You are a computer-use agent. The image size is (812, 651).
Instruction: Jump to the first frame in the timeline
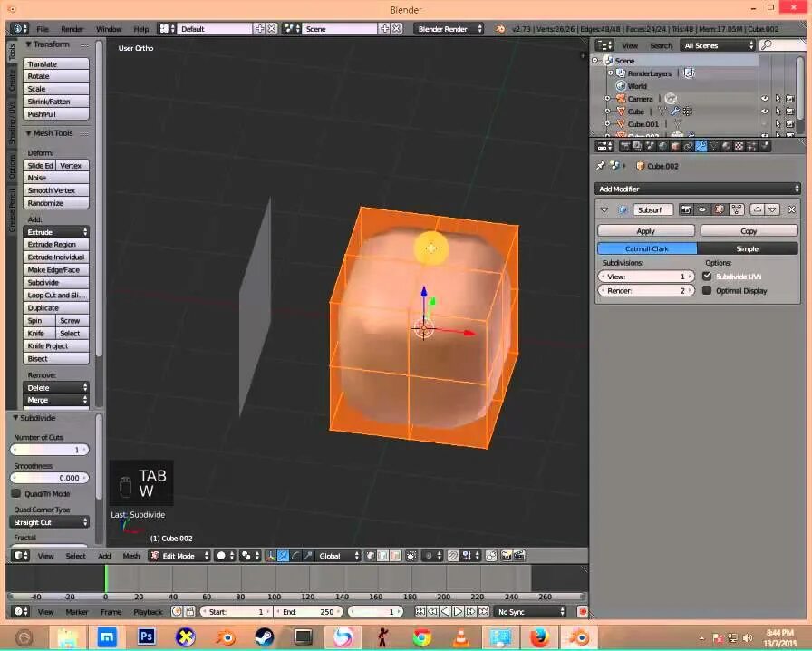click(x=420, y=612)
